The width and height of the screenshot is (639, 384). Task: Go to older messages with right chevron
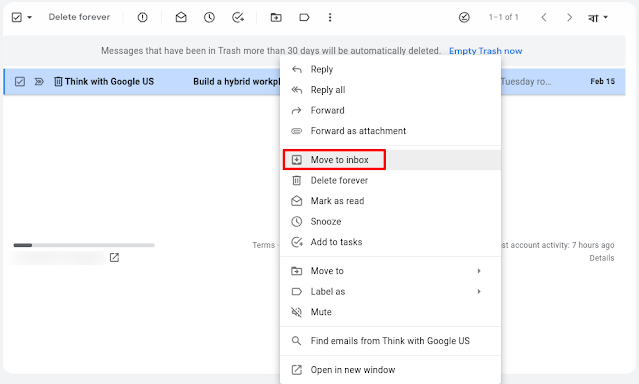pos(569,17)
